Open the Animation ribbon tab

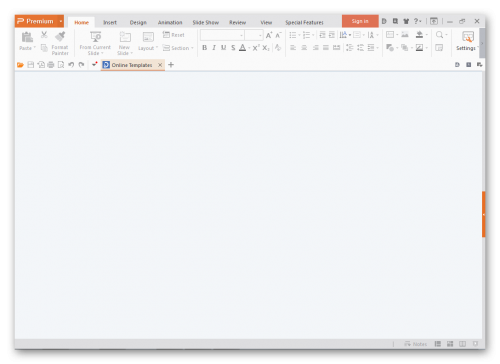(170, 23)
